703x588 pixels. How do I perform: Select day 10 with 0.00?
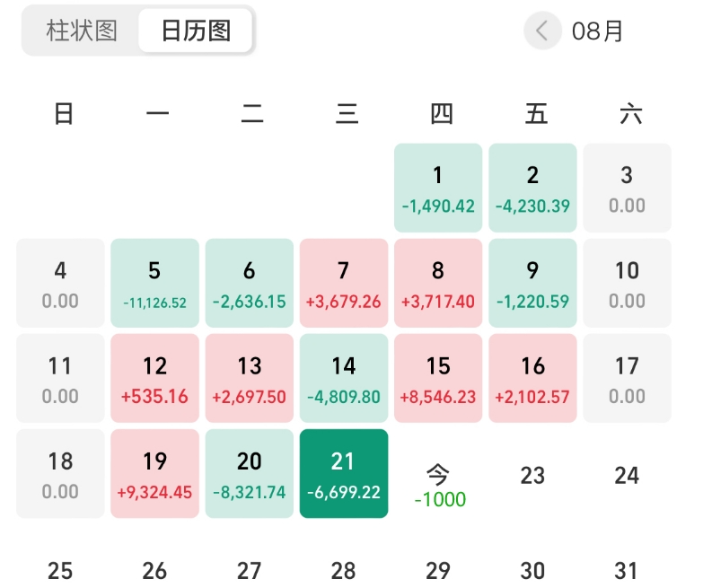[x=628, y=283]
